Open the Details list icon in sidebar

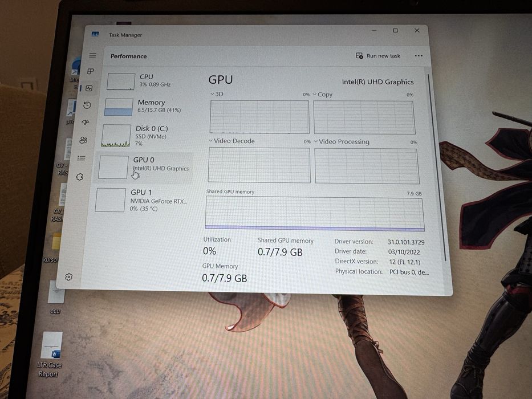(x=82, y=158)
